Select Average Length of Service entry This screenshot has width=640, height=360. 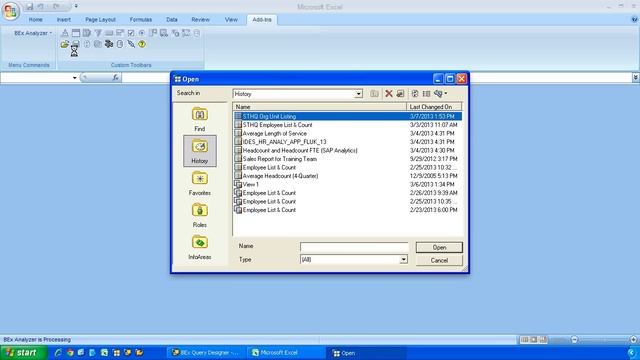point(348,133)
